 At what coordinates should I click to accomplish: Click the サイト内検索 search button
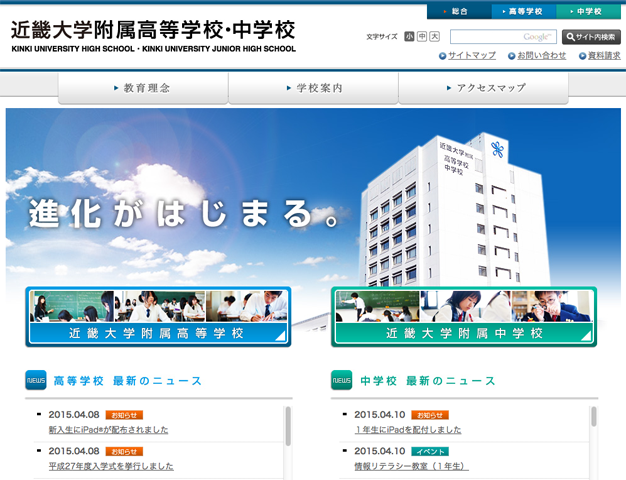[x=591, y=37]
